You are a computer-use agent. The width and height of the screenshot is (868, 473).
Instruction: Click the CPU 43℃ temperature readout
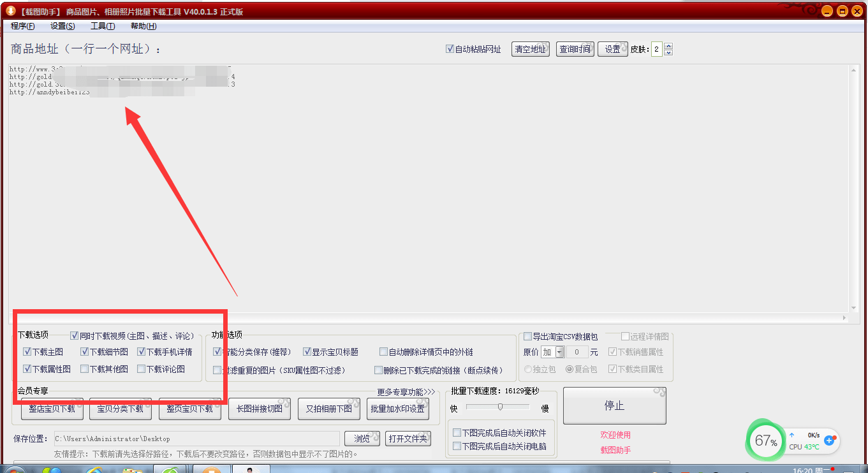coord(804,447)
